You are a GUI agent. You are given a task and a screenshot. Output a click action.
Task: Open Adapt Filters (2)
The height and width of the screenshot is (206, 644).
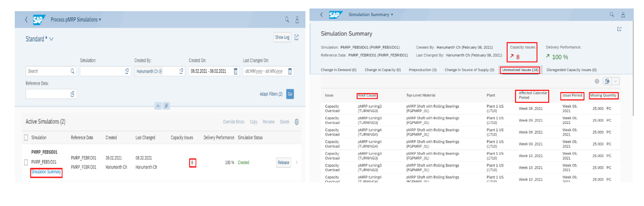(x=271, y=94)
